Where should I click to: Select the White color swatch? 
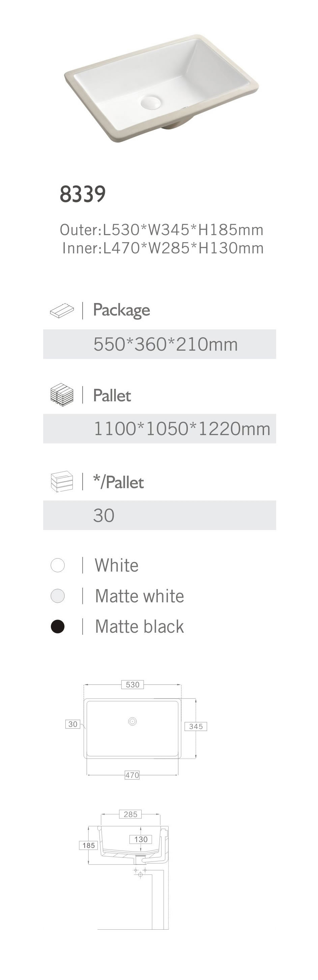(x=58, y=565)
